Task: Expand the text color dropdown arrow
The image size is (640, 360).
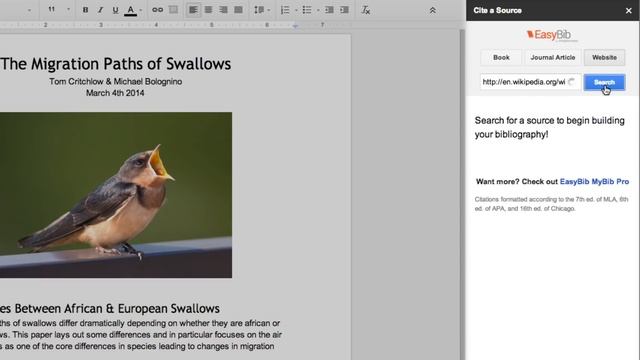Action: point(141,10)
